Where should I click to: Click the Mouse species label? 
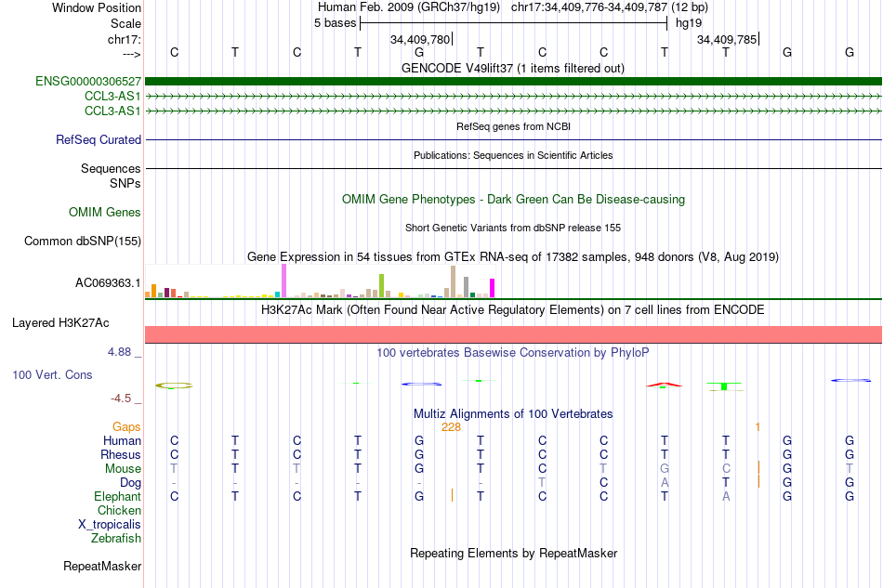click(x=123, y=469)
